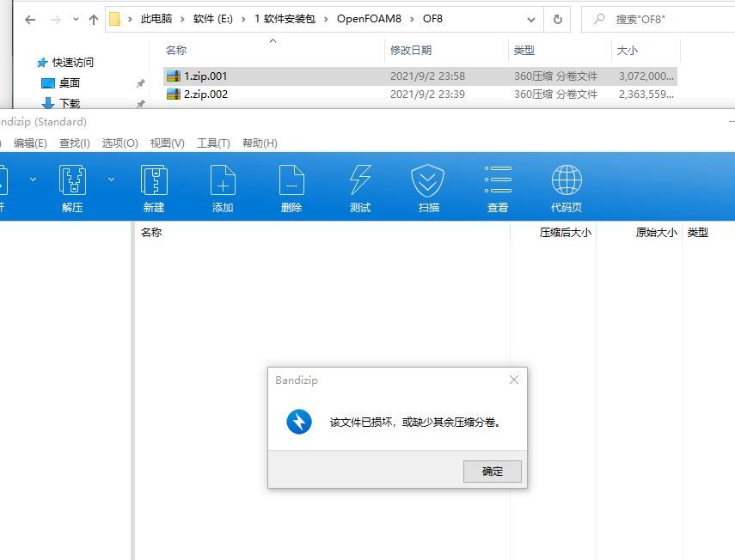This screenshot has width=735, height=560.
Task: Navigate to OpenFOAM8 in the breadcrumb
Action: [x=369, y=19]
